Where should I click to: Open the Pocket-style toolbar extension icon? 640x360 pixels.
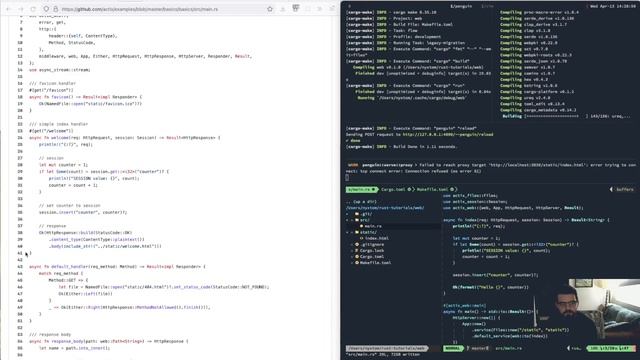(296, 8)
